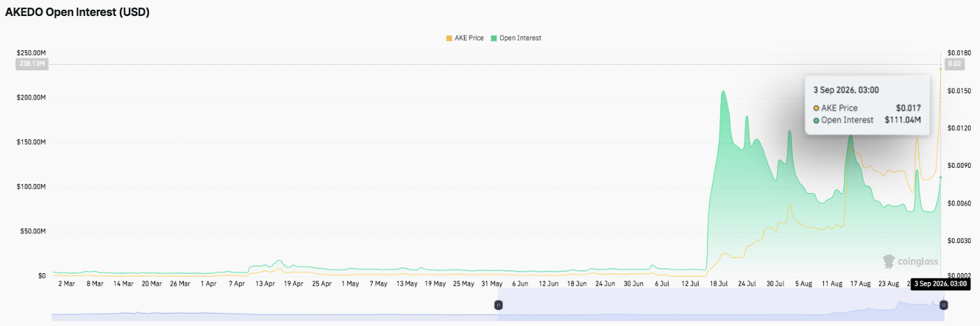Click the $50.00M y-axis label
This screenshot has width=980, height=326.
32,231
